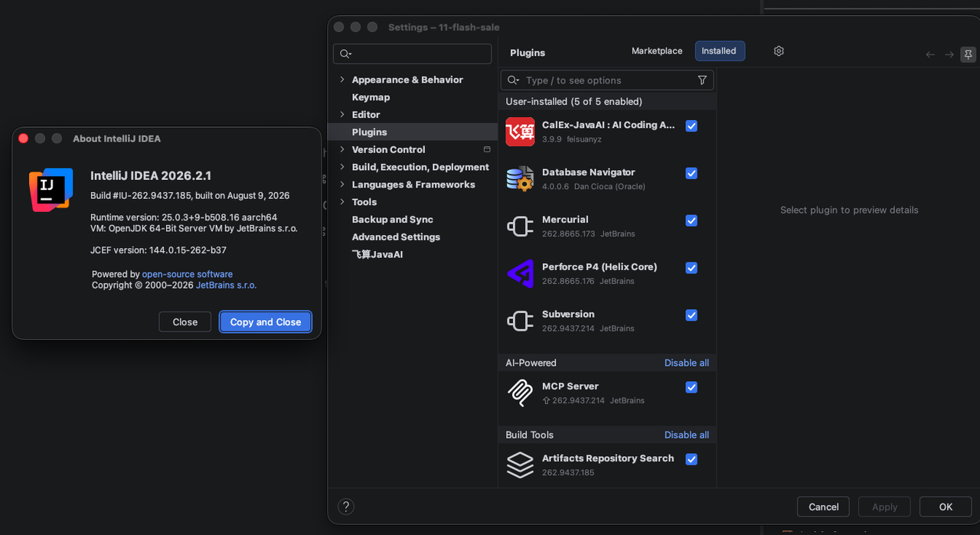
Task: Click the update arrow beside MCP Server version
Action: (546, 400)
